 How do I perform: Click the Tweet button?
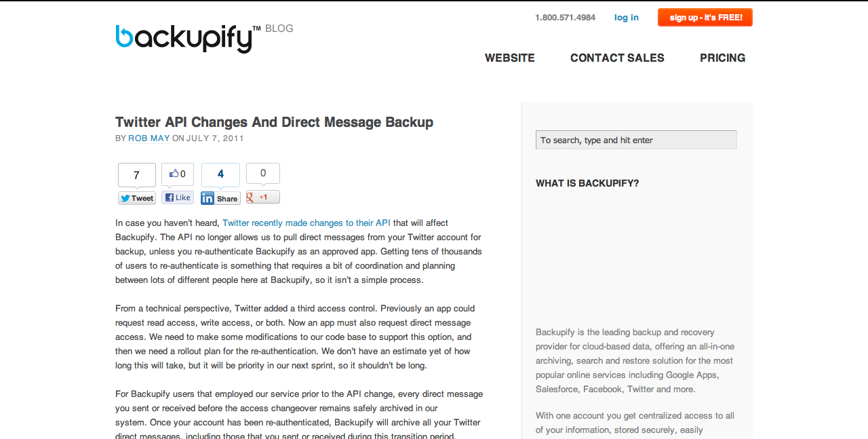click(x=137, y=198)
